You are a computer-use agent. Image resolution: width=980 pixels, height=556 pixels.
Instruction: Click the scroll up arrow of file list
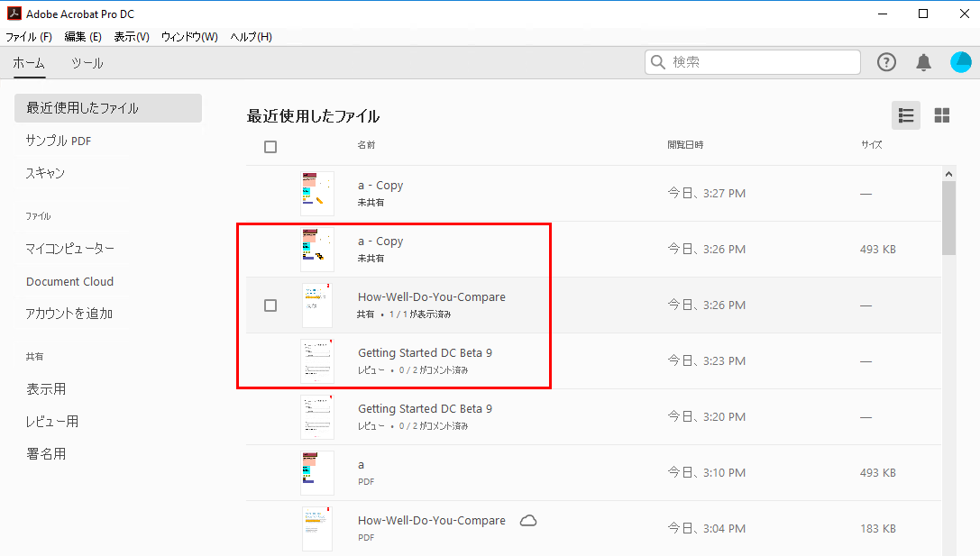pyautogui.click(x=948, y=174)
